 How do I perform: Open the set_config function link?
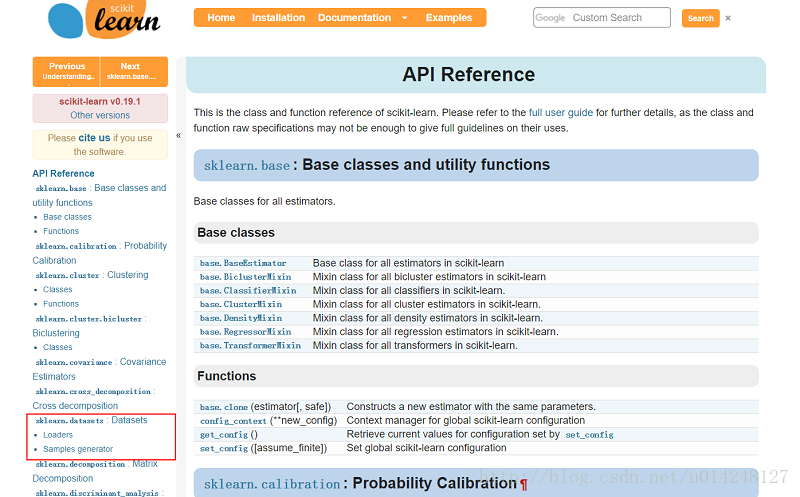(x=223, y=448)
